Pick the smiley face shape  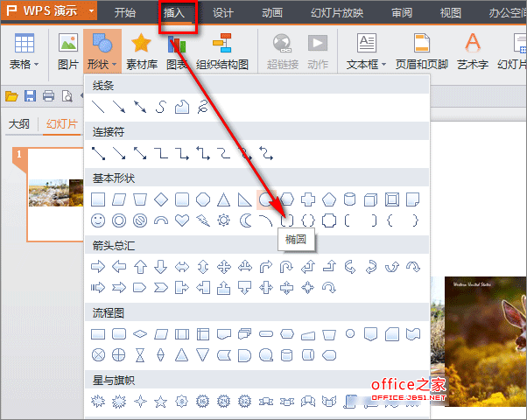coord(98,220)
